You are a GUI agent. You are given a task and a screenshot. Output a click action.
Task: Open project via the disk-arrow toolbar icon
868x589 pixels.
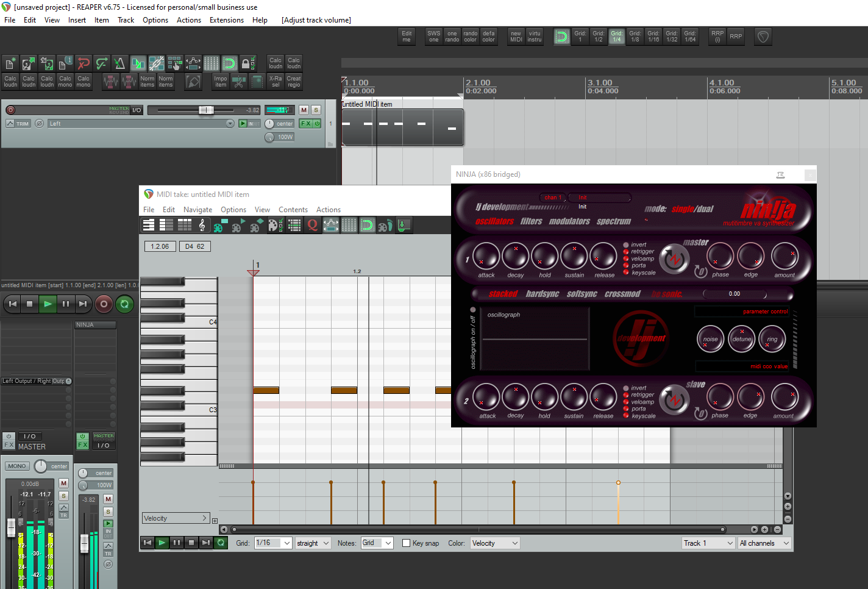coord(29,63)
